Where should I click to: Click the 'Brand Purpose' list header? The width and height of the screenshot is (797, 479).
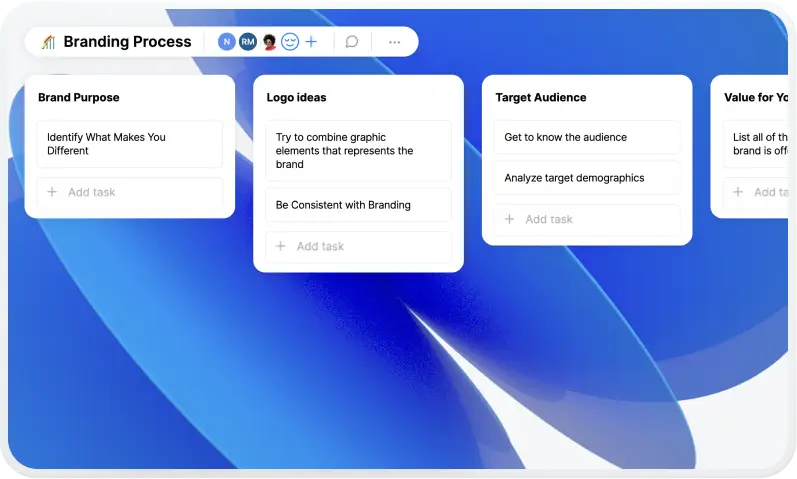pyautogui.click(x=78, y=98)
